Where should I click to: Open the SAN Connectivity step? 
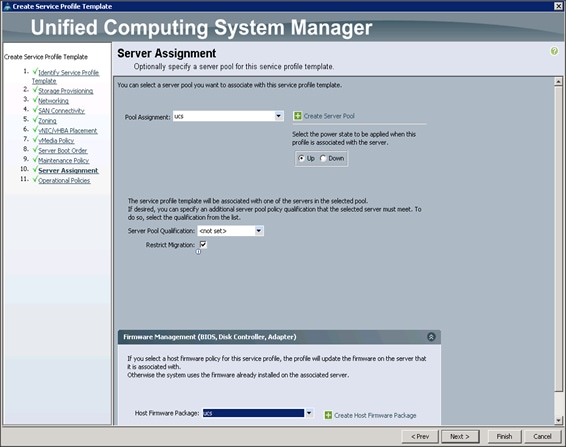(x=61, y=111)
